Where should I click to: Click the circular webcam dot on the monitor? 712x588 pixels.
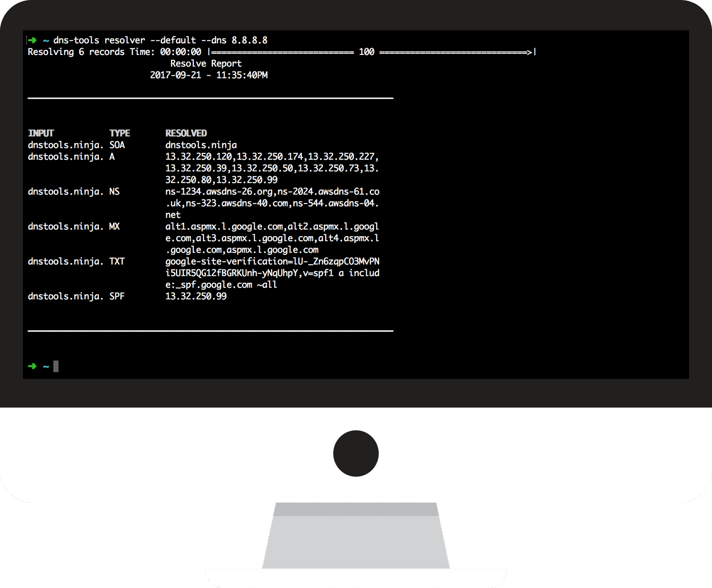[355, 453]
